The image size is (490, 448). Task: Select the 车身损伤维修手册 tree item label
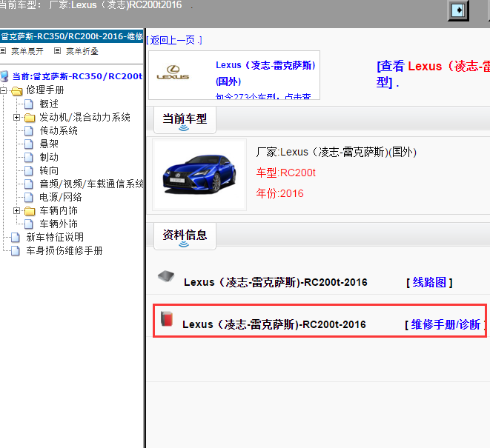click(64, 251)
